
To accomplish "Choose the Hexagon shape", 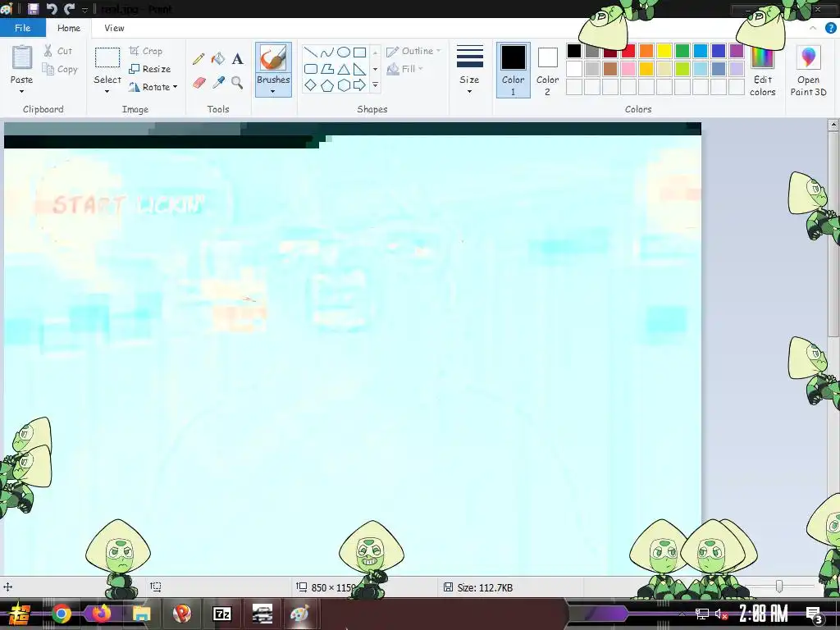I will tap(344, 85).
